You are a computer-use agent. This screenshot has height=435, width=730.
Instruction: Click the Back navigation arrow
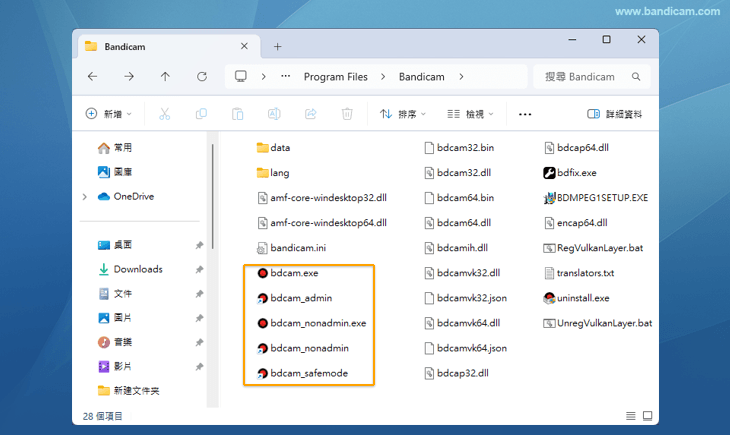tap(93, 76)
